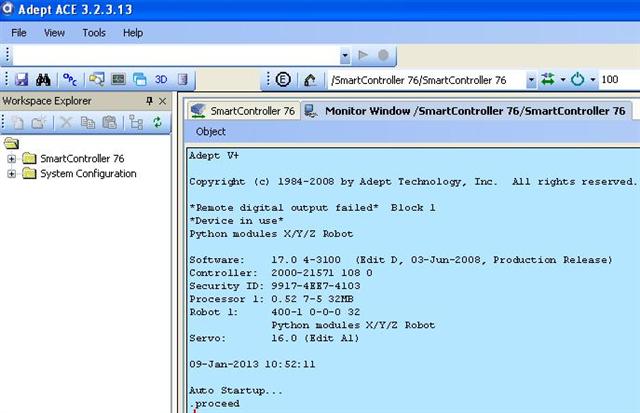Click the grayed record/stop circle button
Image resolution: width=640 pixels, height=413 pixels.
pyautogui.click(x=383, y=55)
